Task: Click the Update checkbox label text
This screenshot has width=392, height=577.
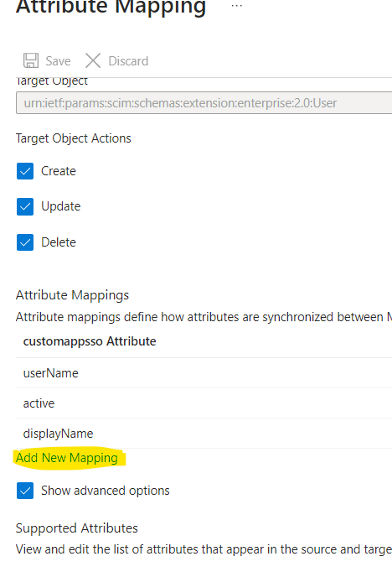Action: coord(60,206)
